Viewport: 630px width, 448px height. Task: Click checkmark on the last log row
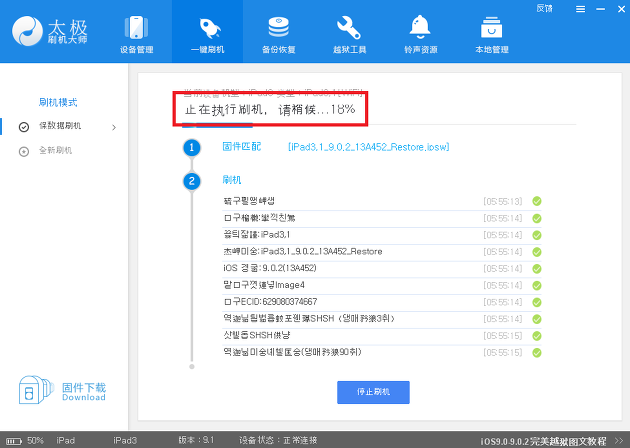pyautogui.click(x=537, y=353)
